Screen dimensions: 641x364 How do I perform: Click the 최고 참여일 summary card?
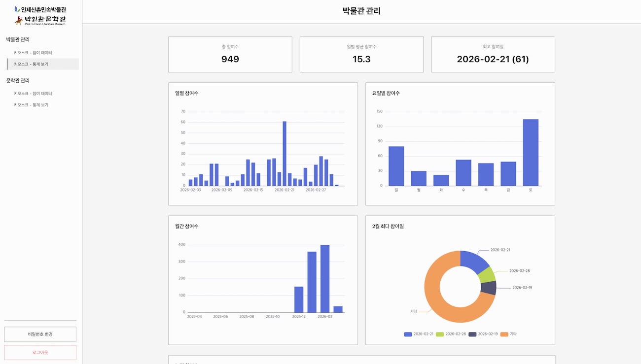(493, 55)
